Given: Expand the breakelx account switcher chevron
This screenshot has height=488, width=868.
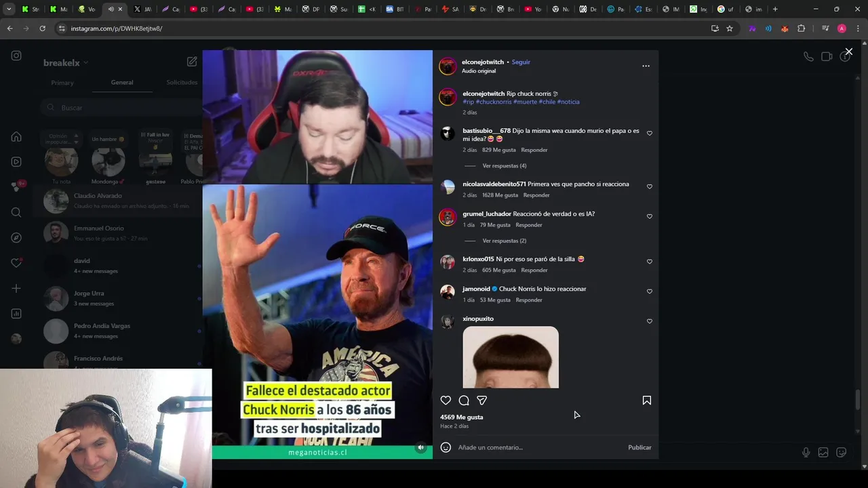Looking at the screenshot, I should [x=85, y=63].
